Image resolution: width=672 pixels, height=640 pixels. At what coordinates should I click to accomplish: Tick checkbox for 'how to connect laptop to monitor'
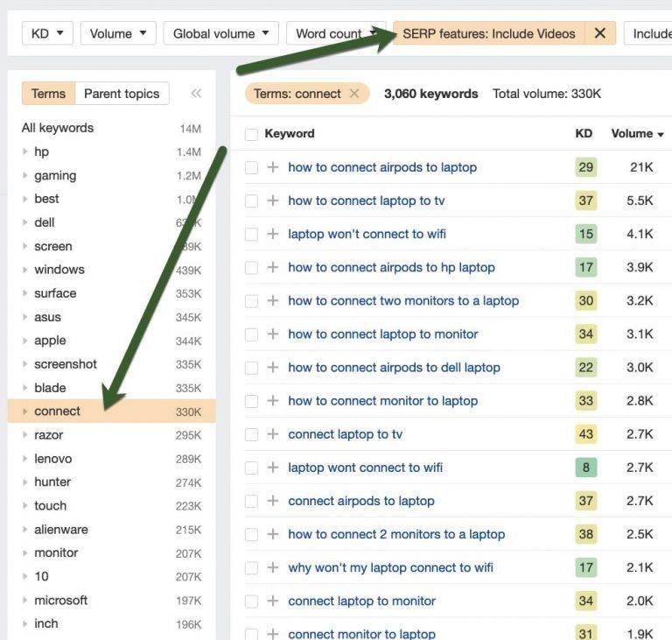point(252,334)
